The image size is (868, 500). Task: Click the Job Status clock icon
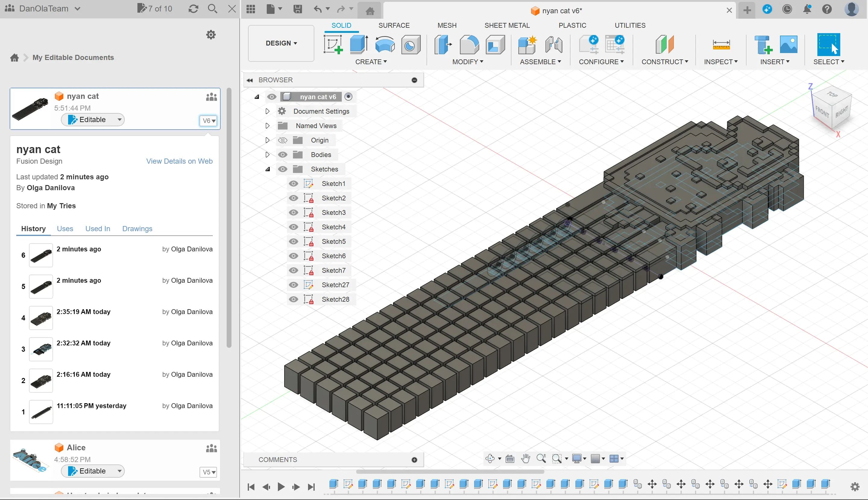point(787,9)
